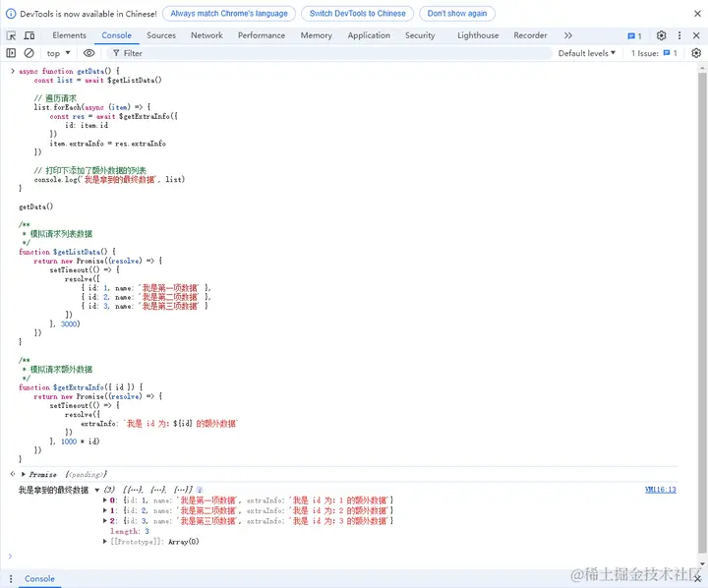The width and height of the screenshot is (708, 588).
Task: Open console settings gear icon
Action: [x=696, y=53]
